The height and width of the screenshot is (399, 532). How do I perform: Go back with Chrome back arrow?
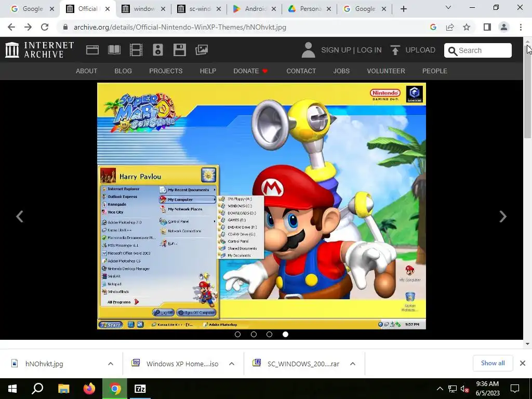11,27
